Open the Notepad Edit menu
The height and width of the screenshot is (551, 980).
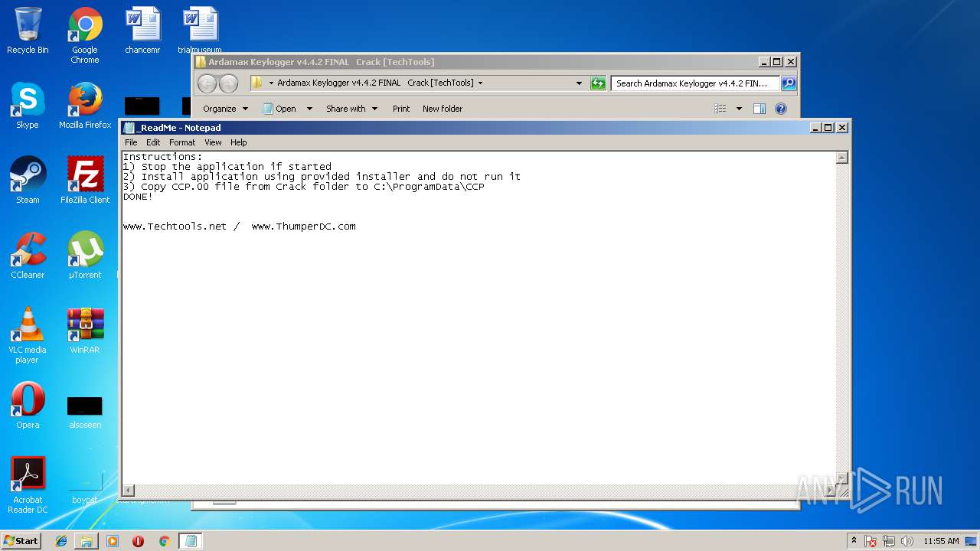coord(153,142)
